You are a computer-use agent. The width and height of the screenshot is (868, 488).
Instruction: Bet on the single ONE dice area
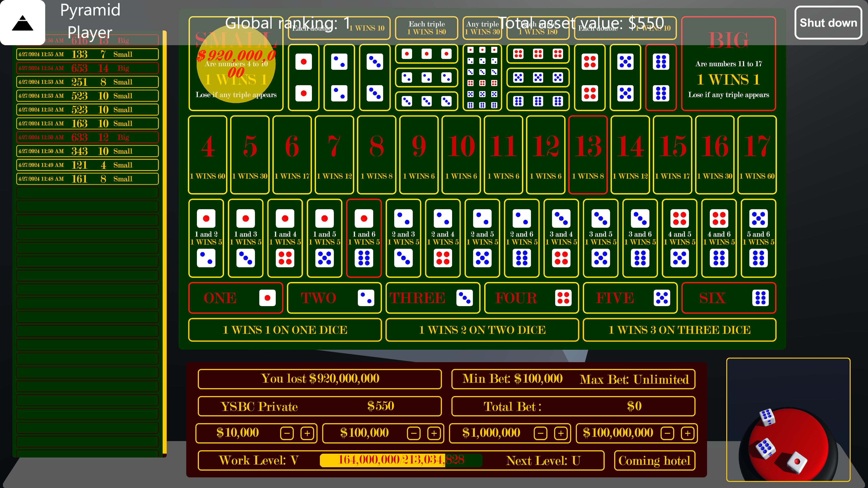click(x=236, y=298)
